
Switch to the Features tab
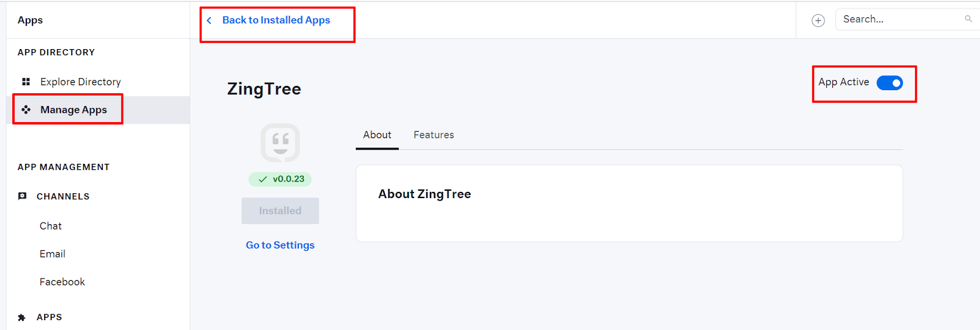click(x=434, y=135)
